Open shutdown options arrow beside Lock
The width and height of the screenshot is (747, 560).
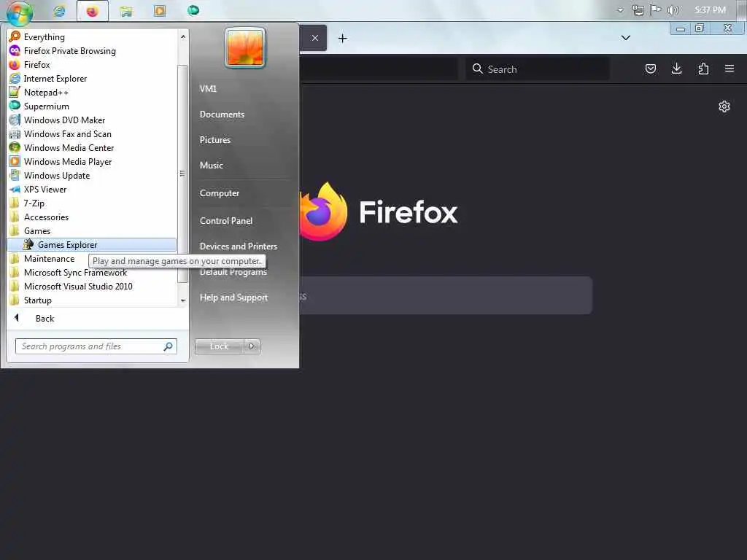pyautogui.click(x=252, y=346)
